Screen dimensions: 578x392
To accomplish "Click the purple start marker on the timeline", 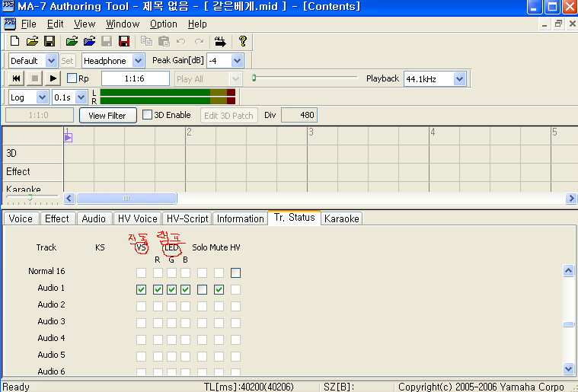I will point(68,138).
